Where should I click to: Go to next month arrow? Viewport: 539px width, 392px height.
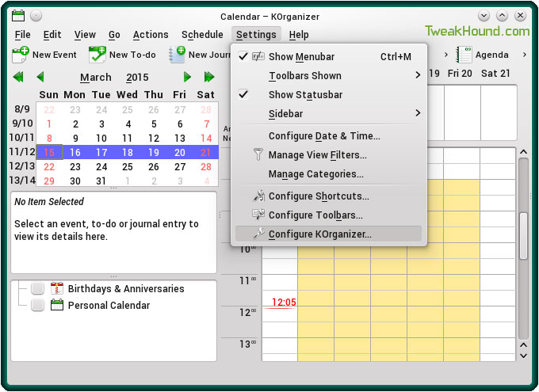pyautogui.click(x=187, y=77)
